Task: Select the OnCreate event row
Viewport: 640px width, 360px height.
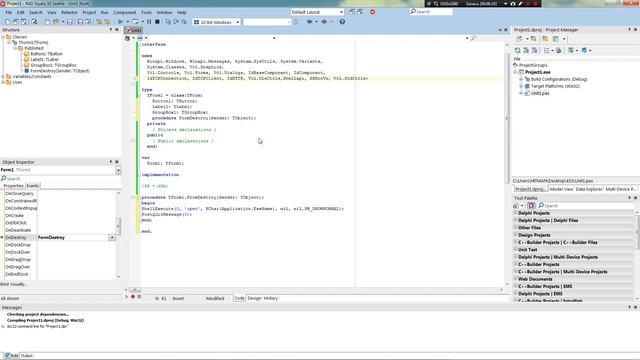Action: point(60,216)
